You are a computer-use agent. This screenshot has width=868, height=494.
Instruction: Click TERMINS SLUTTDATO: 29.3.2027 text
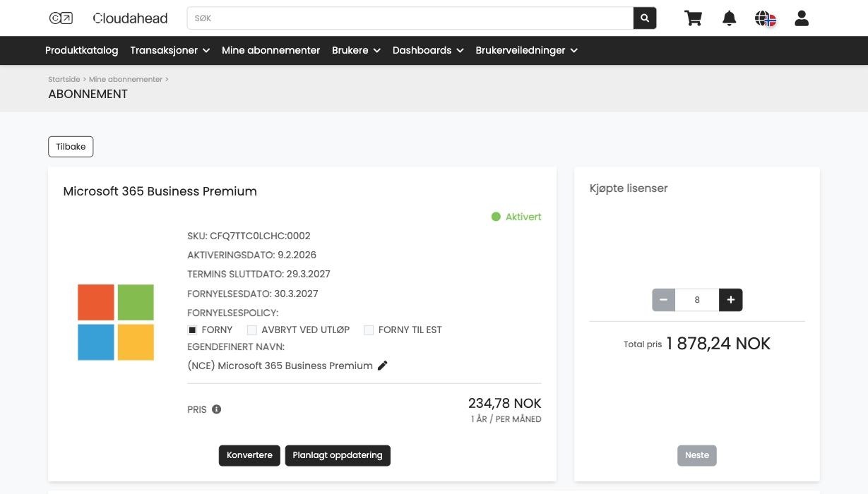click(258, 274)
